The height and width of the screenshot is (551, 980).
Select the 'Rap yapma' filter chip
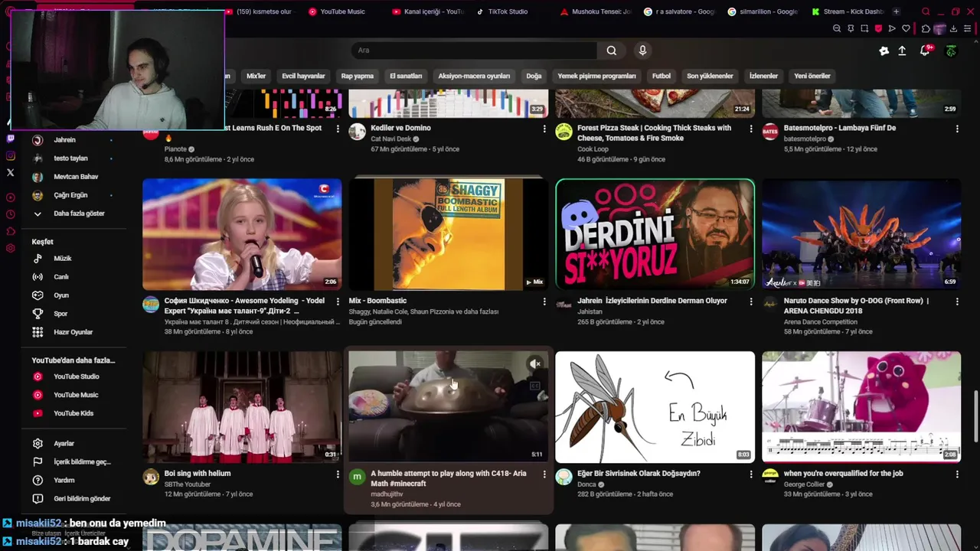(358, 76)
